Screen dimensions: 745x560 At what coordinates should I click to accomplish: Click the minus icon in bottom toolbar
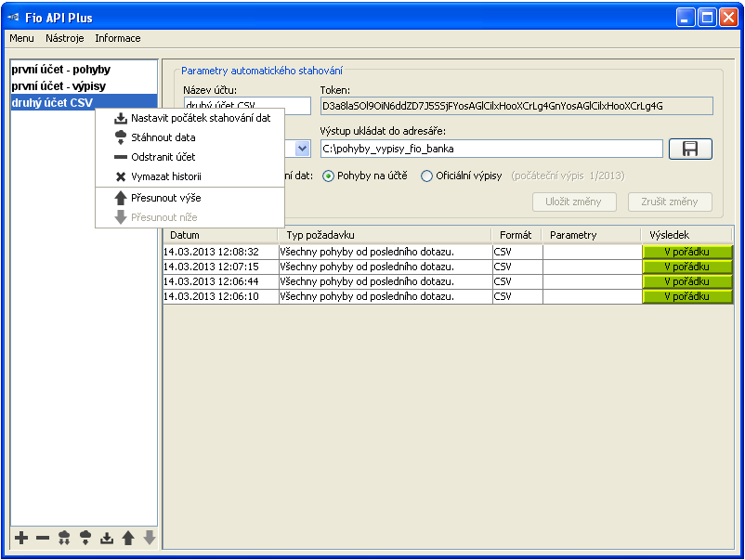(43, 538)
